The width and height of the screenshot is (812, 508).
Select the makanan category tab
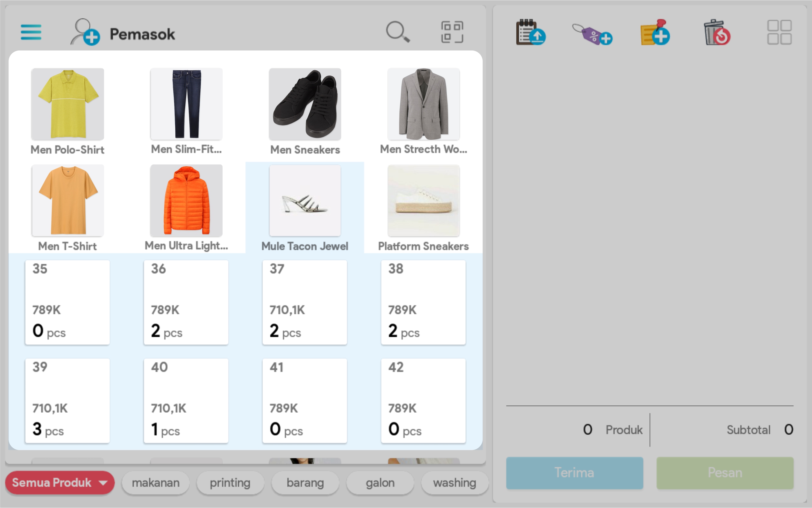pyautogui.click(x=156, y=483)
